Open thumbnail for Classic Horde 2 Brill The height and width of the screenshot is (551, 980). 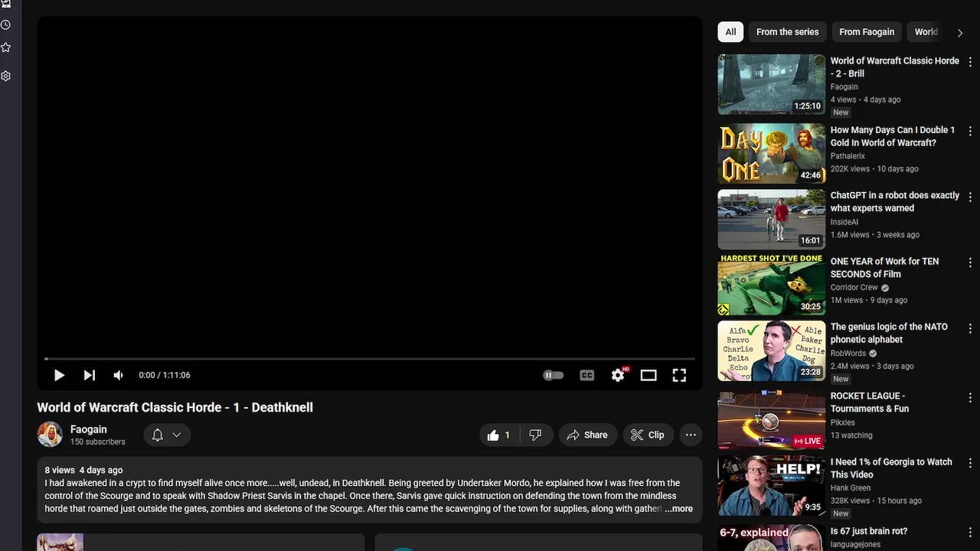click(x=771, y=84)
